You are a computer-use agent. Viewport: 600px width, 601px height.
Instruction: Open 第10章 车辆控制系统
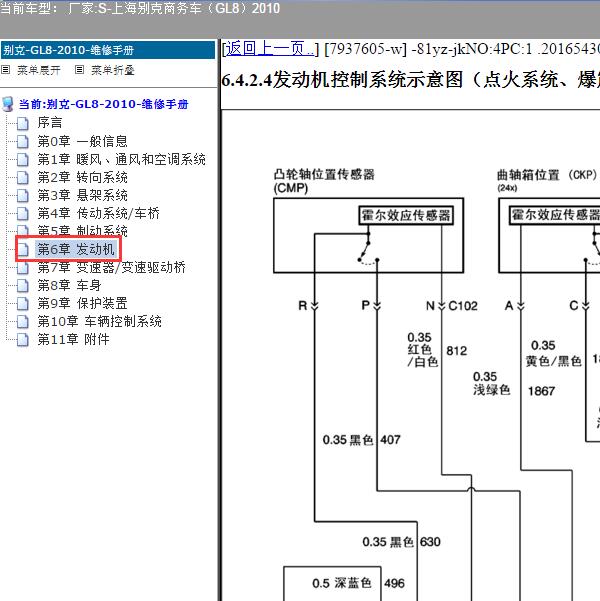[100, 321]
